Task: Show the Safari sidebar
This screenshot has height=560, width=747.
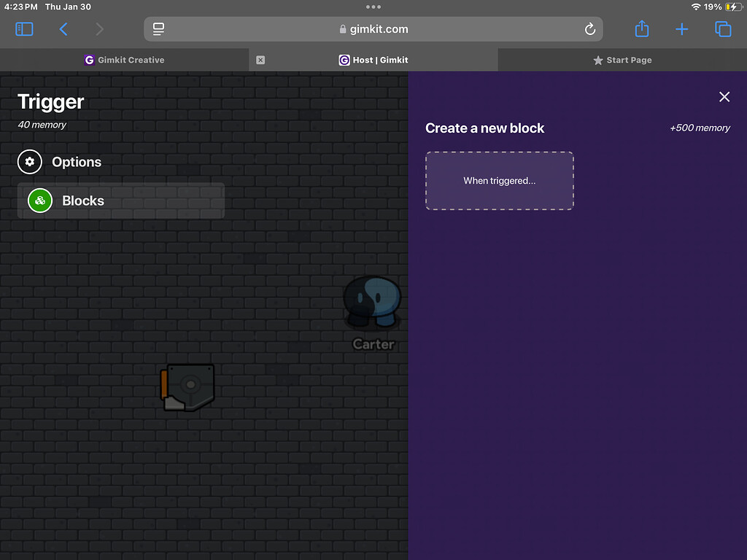Action: [x=24, y=29]
